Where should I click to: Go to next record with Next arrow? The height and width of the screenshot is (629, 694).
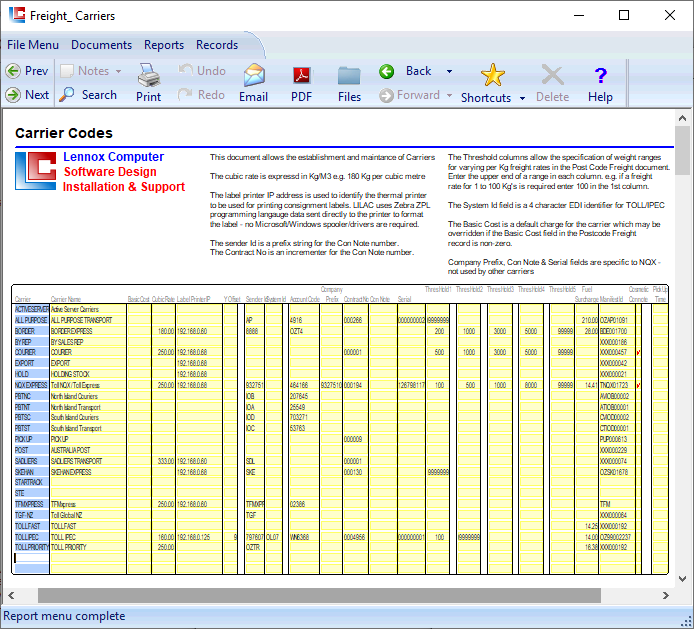coord(27,95)
